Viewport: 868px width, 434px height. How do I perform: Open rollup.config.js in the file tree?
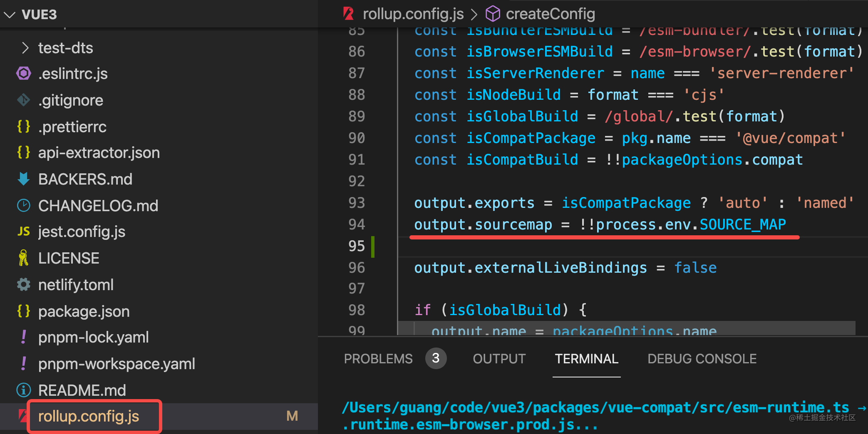pos(89,416)
